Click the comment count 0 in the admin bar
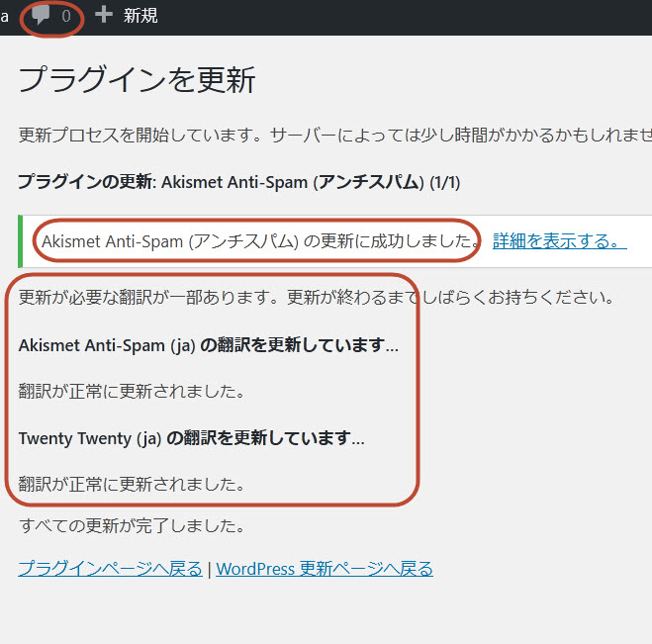The height and width of the screenshot is (644, 652). coord(66,16)
